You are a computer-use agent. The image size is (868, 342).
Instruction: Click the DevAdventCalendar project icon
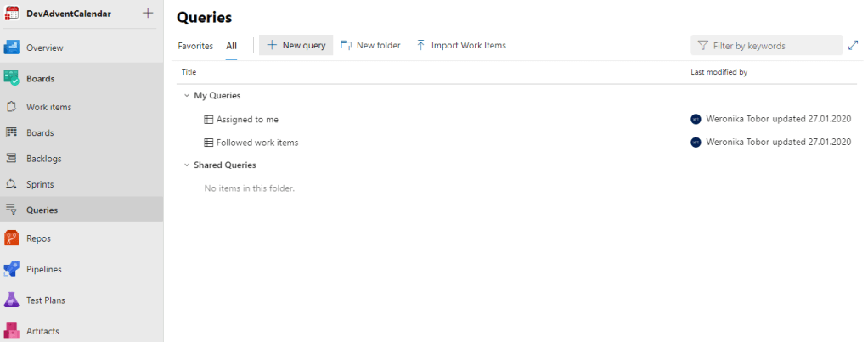point(12,13)
